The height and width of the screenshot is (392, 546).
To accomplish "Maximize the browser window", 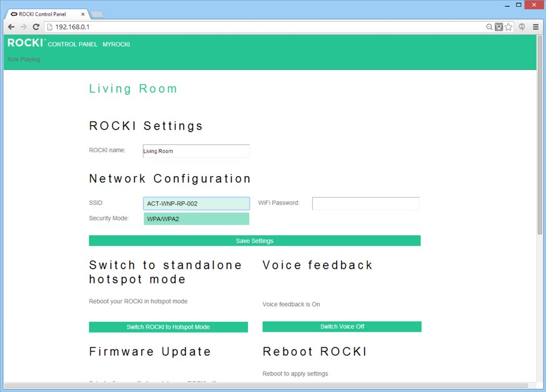I will click(x=519, y=5).
